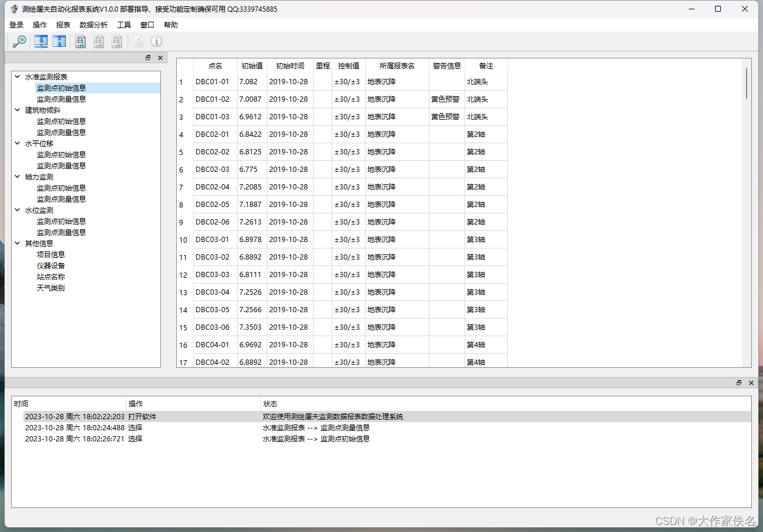Select 监测点测量信息 under 水准监测报表
This screenshot has height=532, width=763.
[61, 99]
